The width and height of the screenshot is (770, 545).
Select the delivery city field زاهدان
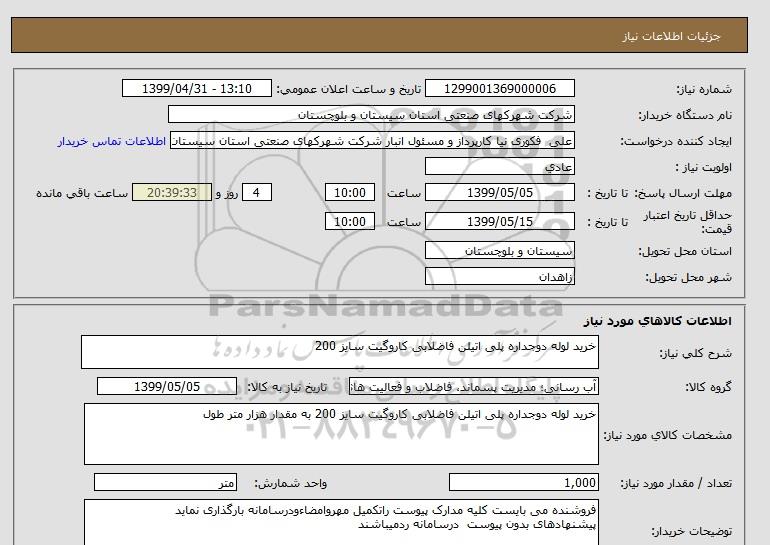(499, 276)
